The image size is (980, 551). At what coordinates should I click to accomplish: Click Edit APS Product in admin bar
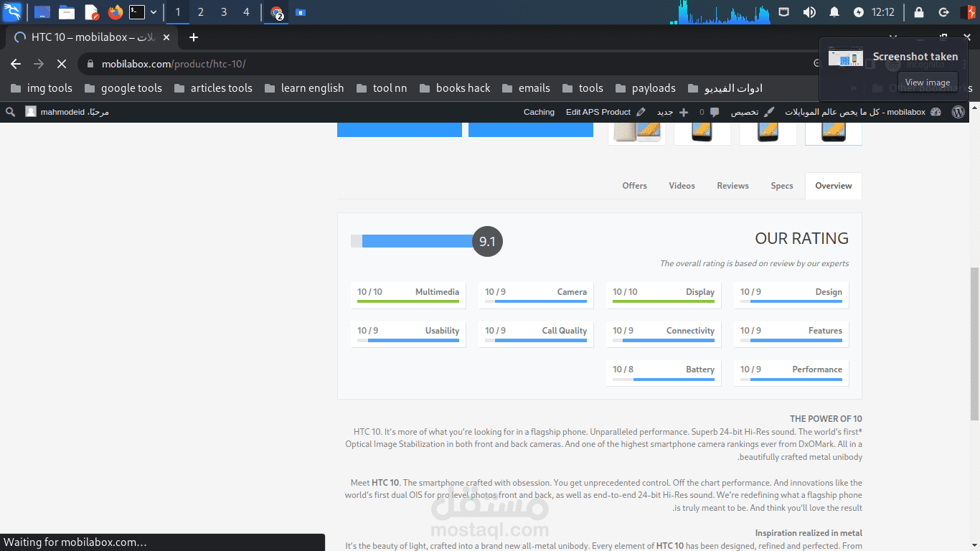(606, 112)
